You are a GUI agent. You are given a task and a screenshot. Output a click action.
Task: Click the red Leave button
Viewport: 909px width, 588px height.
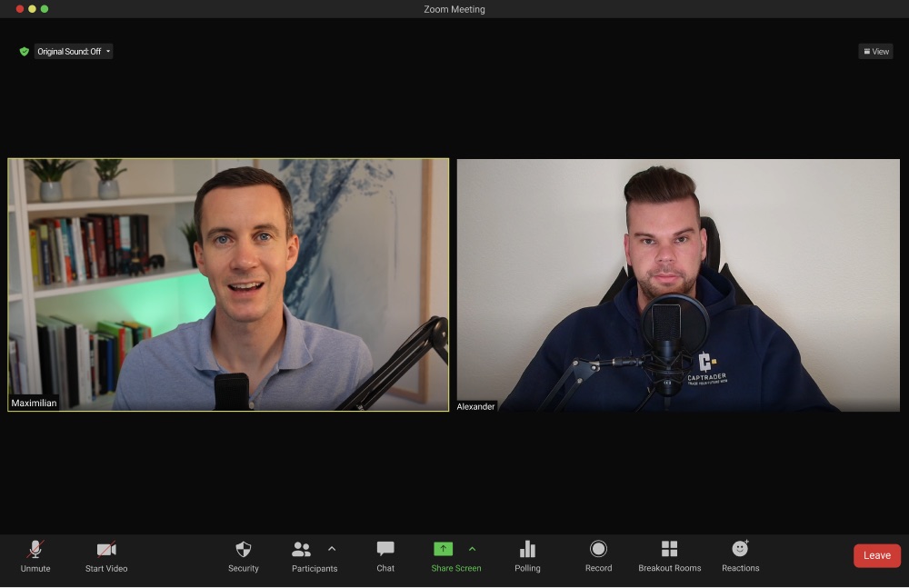(x=876, y=555)
